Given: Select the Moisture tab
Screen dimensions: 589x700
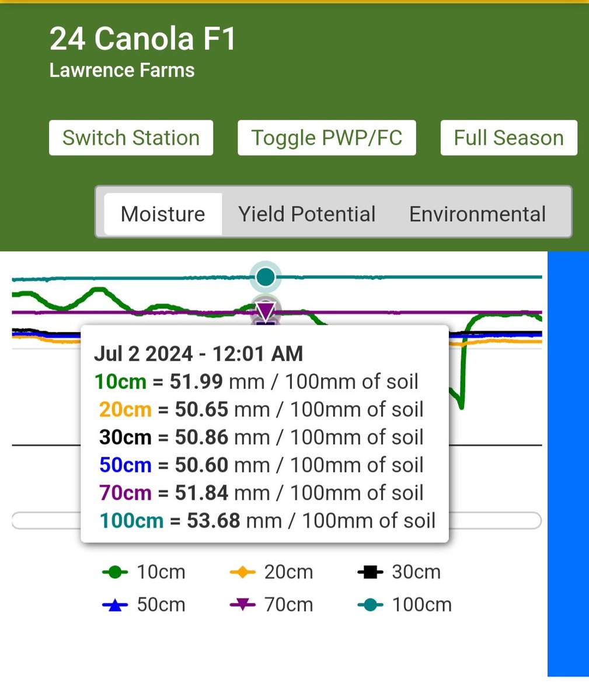Looking at the screenshot, I should (163, 214).
